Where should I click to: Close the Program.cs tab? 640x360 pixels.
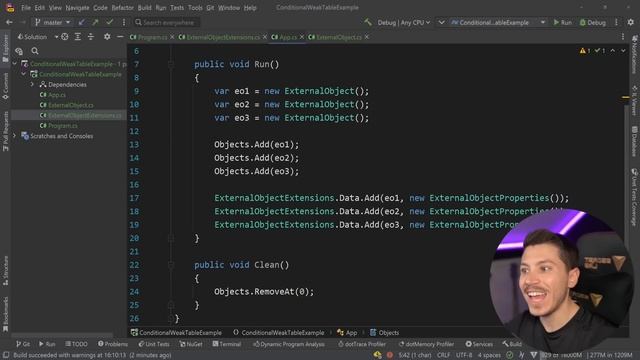point(172,37)
